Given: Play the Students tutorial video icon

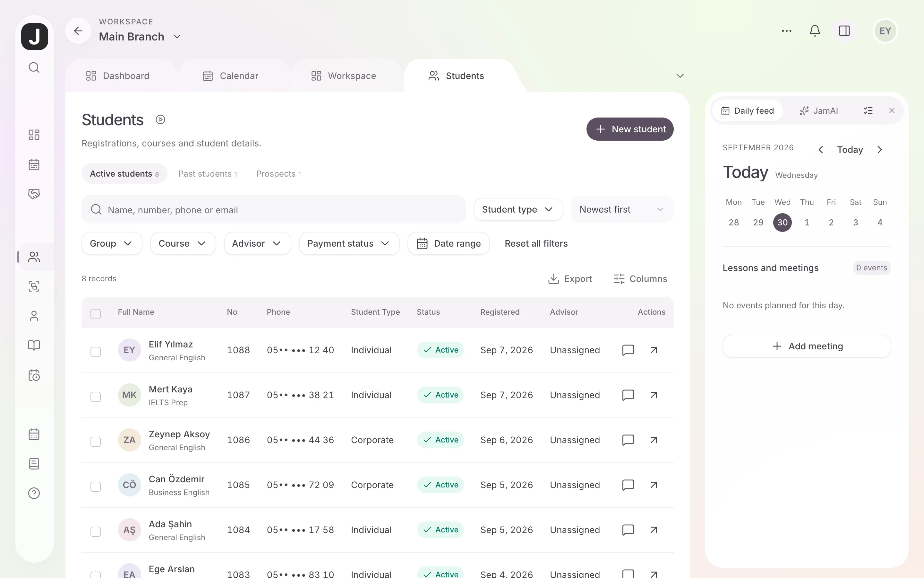Looking at the screenshot, I should [x=160, y=120].
